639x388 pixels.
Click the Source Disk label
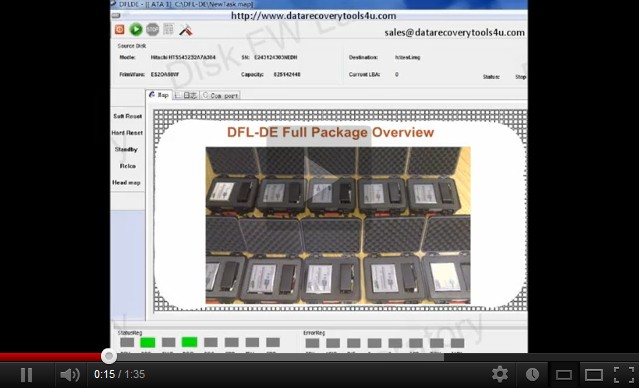pyautogui.click(x=132, y=46)
